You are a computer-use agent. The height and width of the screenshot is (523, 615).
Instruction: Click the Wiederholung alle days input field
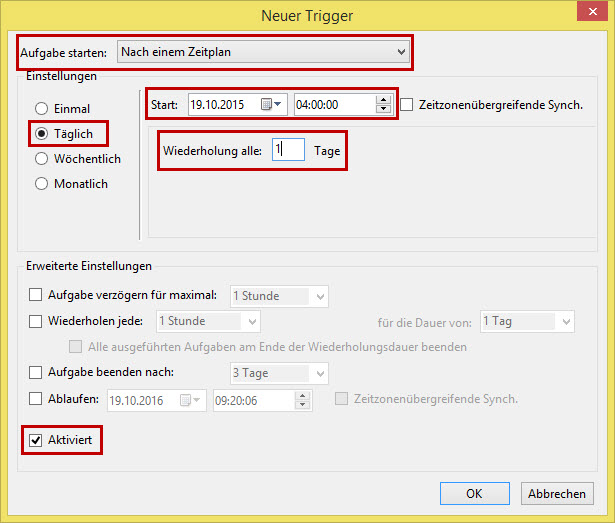(x=288, y=150)
